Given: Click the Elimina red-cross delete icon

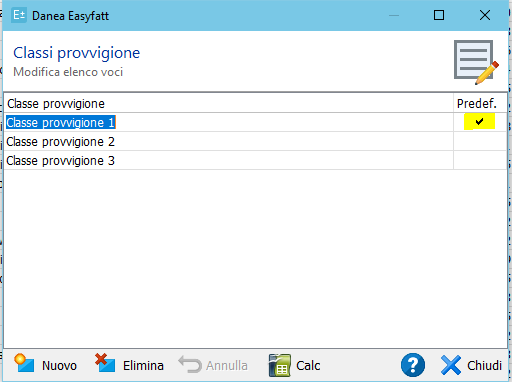Looking at the screenshot, I should coord(105,363).
